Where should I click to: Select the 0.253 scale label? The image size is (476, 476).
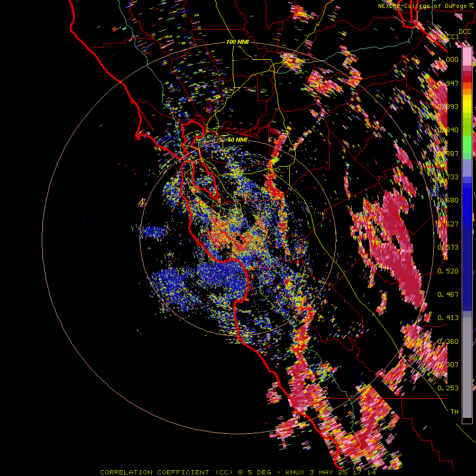click(448, 388)
